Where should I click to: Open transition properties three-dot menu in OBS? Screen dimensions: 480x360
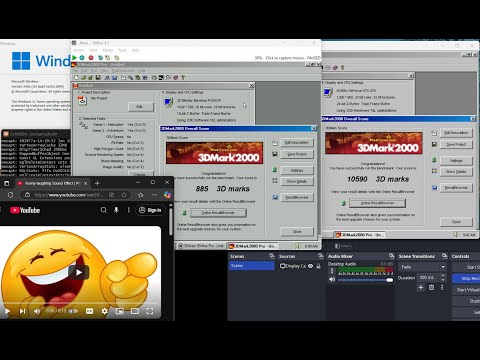pos(442,287)
